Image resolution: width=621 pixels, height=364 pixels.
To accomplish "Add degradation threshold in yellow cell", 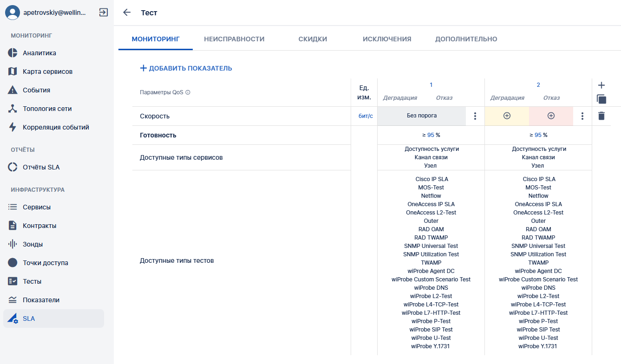I will 507,116.
